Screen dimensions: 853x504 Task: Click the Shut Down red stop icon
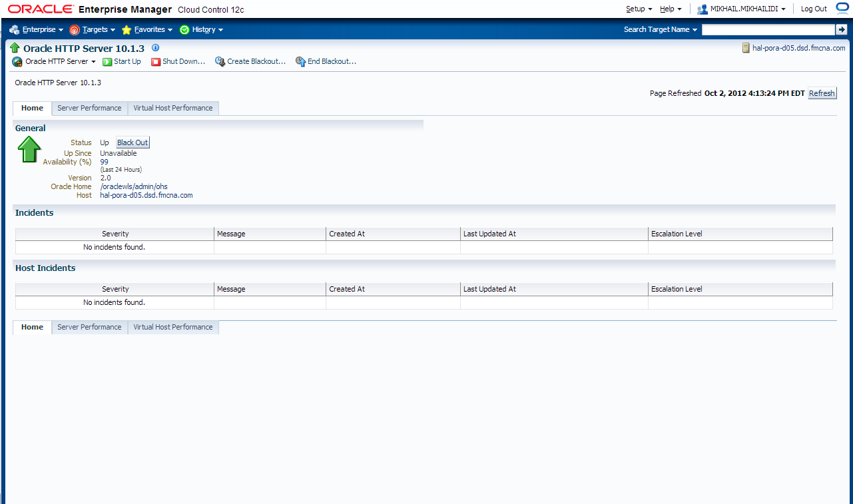(x=156, y=62)
